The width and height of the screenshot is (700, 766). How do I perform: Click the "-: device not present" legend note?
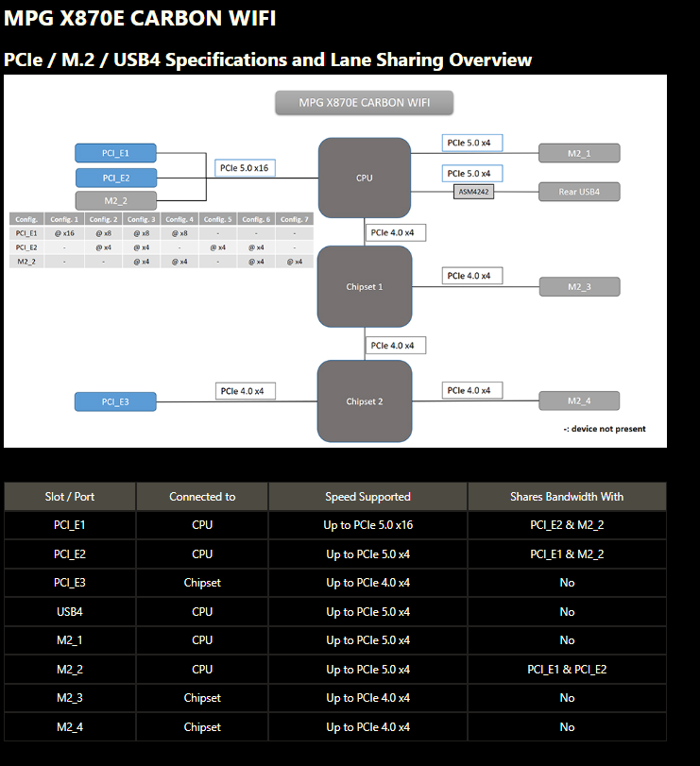tap(605, 429)
